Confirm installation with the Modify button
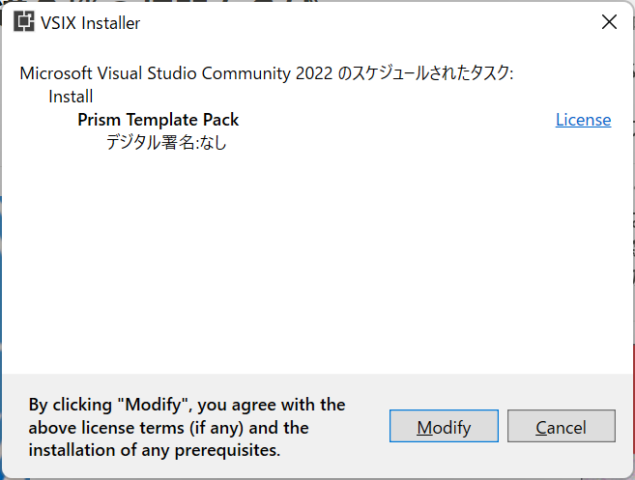This screenshot has width=635, height=480. coord(444,426)
